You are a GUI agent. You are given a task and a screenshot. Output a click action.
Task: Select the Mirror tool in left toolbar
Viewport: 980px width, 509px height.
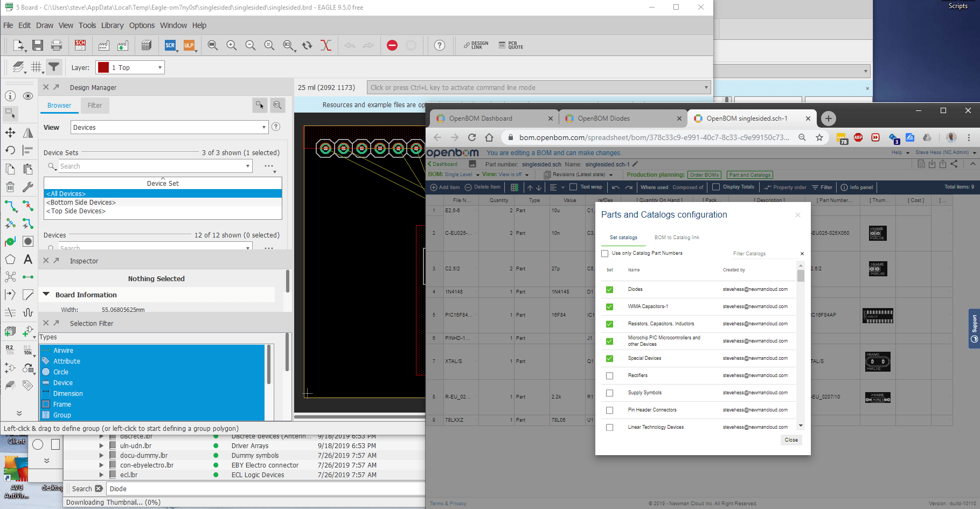click(x=28, y=133)
